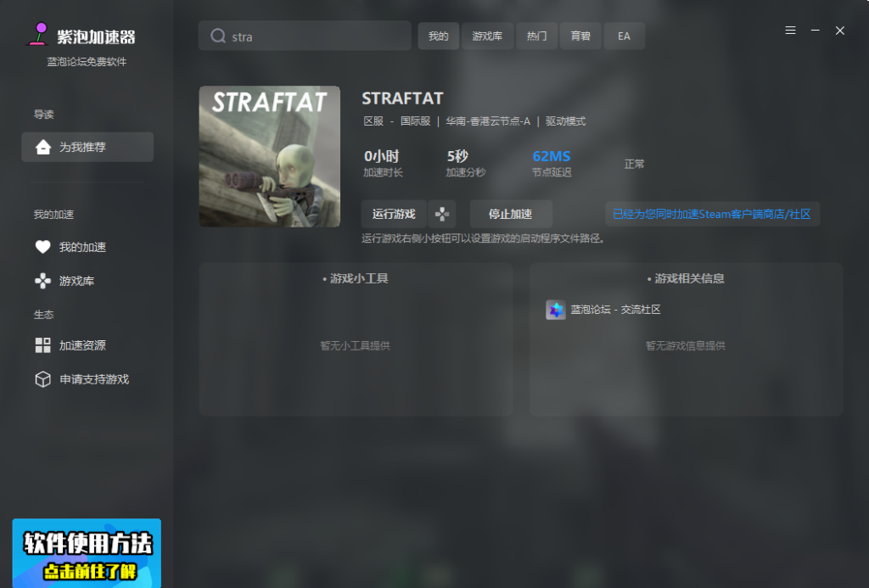The height and width of the screenshot is (588, 869).
Task: Switch to the 我的 tab
Action: click(x=438, y=36)
